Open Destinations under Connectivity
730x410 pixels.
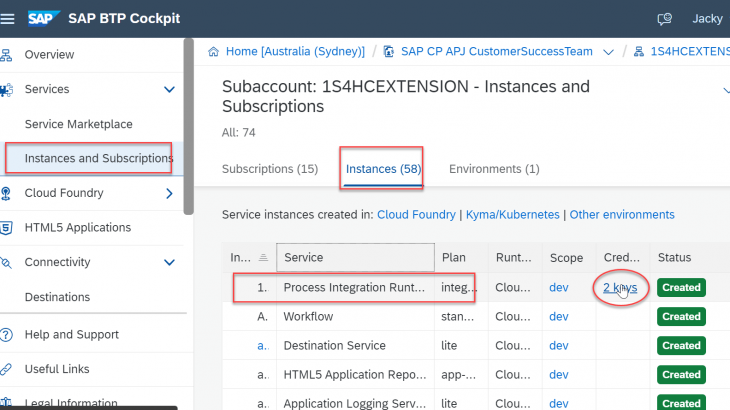(57, 297)
